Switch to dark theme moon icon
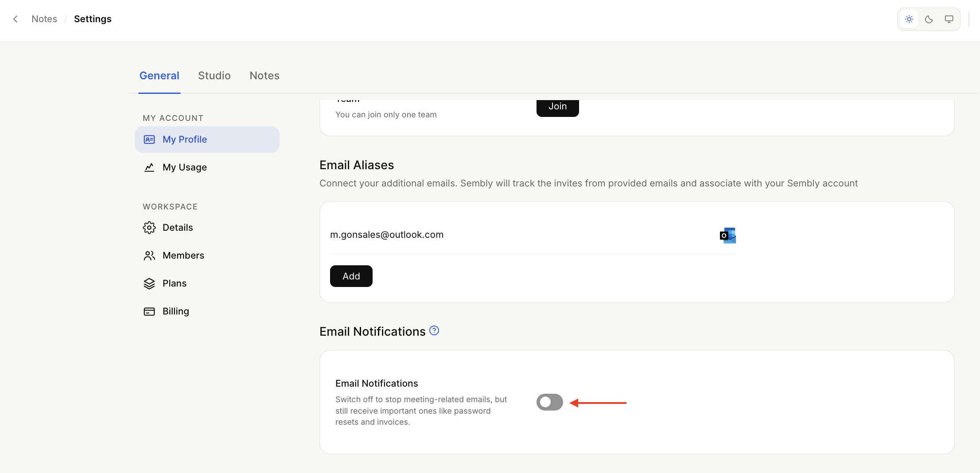The width and height of the screenshot is (980, 473). [929, 19]
